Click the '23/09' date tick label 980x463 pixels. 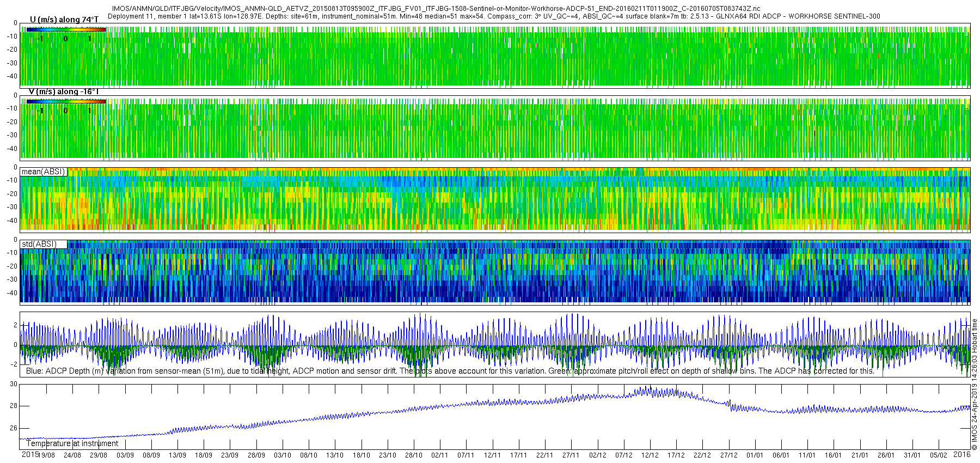[230, 455]
